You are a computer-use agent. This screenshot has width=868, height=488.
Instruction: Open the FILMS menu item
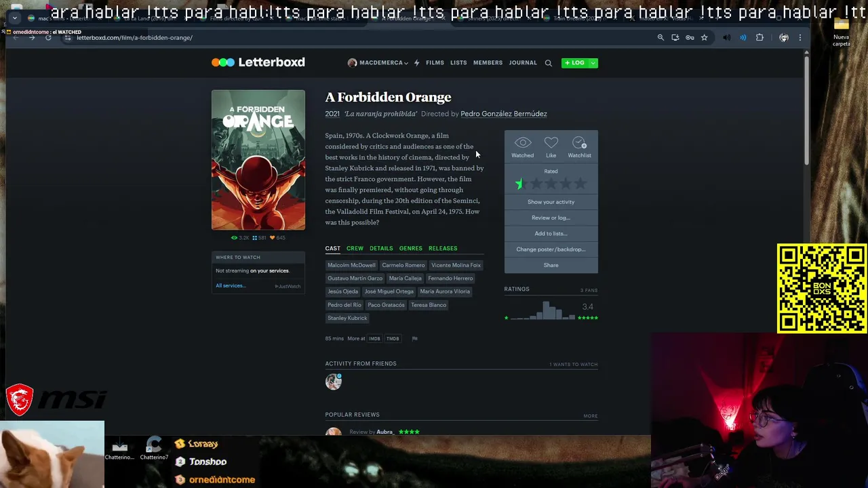[x=435, y=62]
